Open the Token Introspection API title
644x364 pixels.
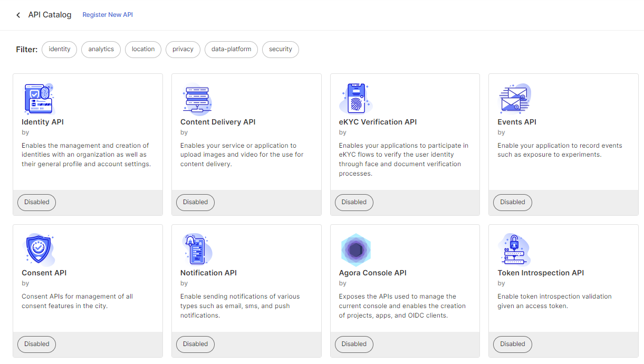click(x=541, y=273)
